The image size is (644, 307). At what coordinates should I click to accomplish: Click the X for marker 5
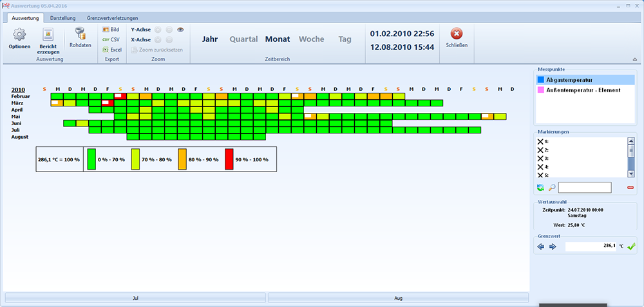click(x=540, y=175)
